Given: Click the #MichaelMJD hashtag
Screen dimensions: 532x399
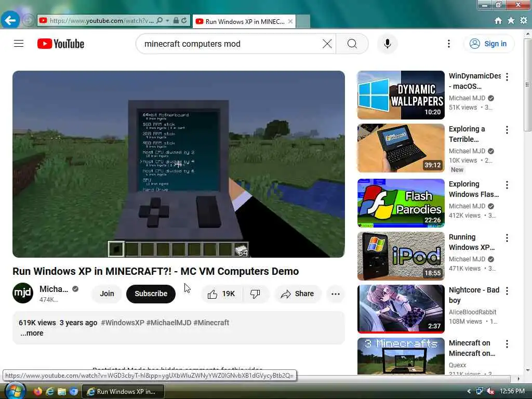Looking at the screenshot, I should 169,323.
